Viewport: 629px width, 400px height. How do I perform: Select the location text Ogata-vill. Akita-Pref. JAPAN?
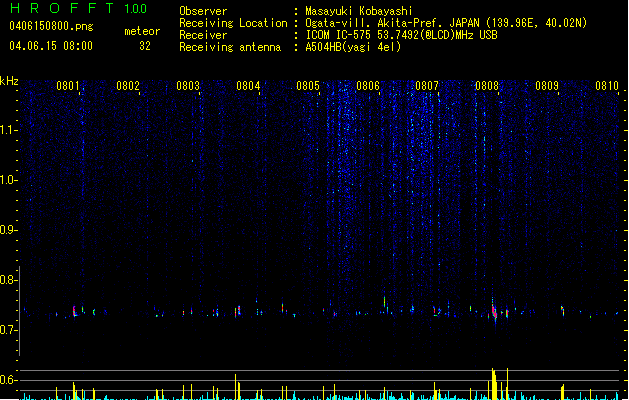click(x=392, y=23)
